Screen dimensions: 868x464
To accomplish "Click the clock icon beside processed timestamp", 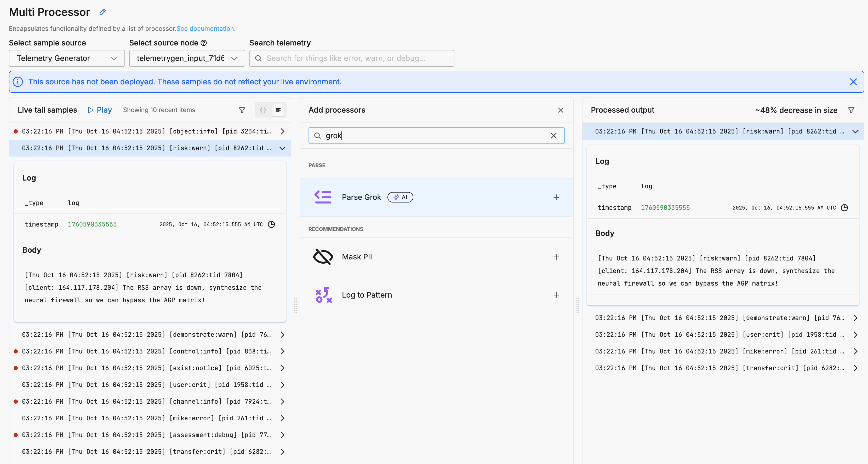I will pyautogui.click(x=844, y=208).
